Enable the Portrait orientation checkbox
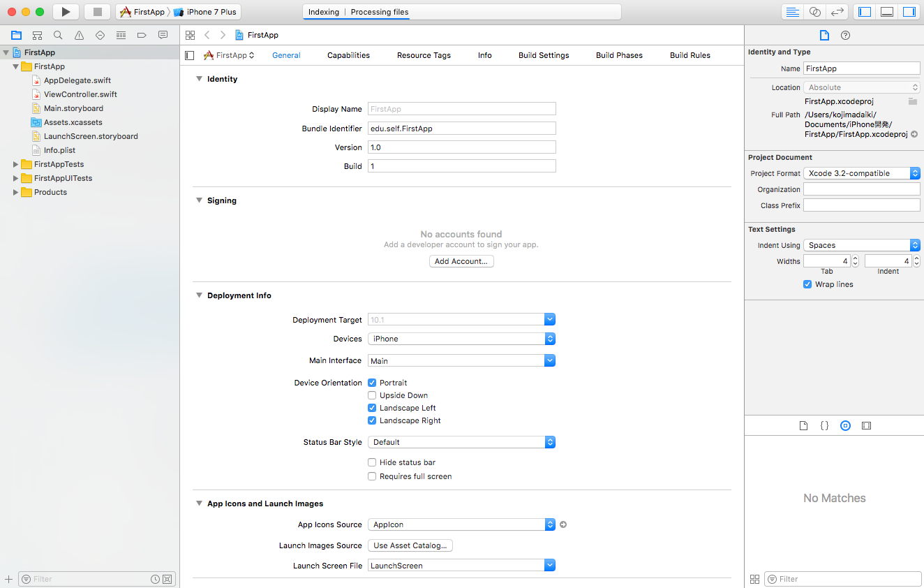The width and height of the screenshot is (924, 588). [x=372, y=383]
